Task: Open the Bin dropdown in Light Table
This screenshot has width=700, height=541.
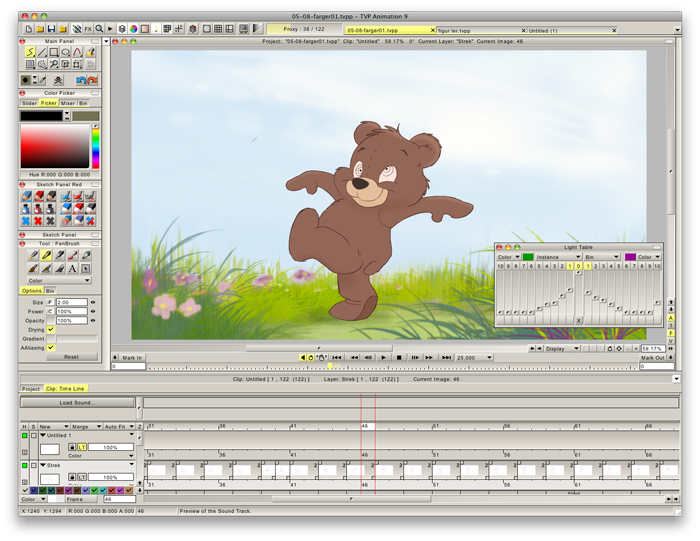Action: coord(602,257)
